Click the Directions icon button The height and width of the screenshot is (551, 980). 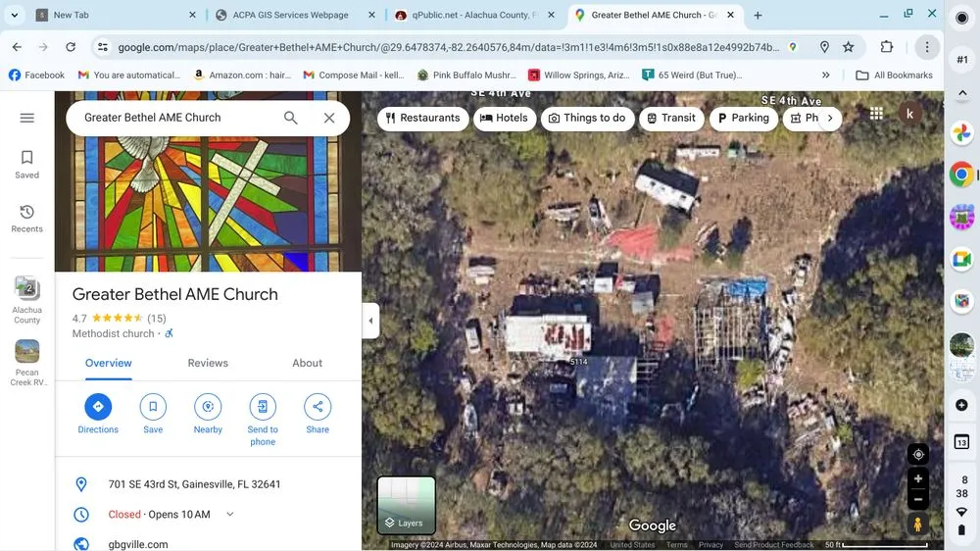(98, 407)
